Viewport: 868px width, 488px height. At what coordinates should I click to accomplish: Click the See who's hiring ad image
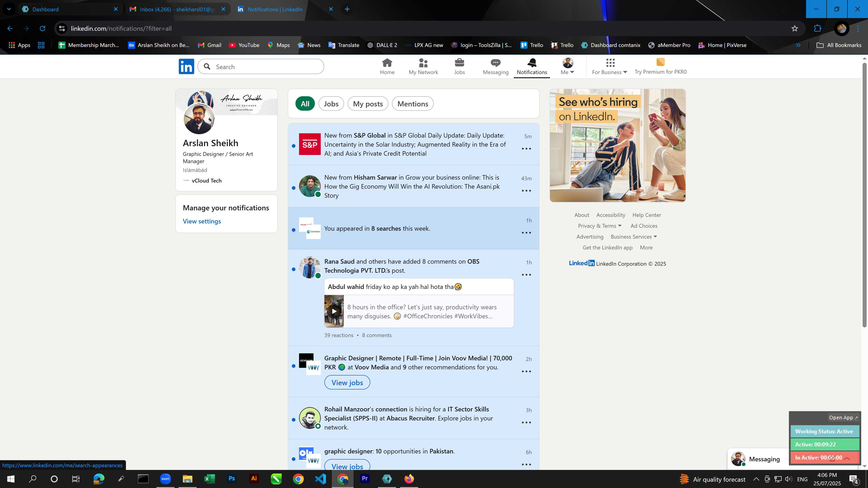pos(617,145)
